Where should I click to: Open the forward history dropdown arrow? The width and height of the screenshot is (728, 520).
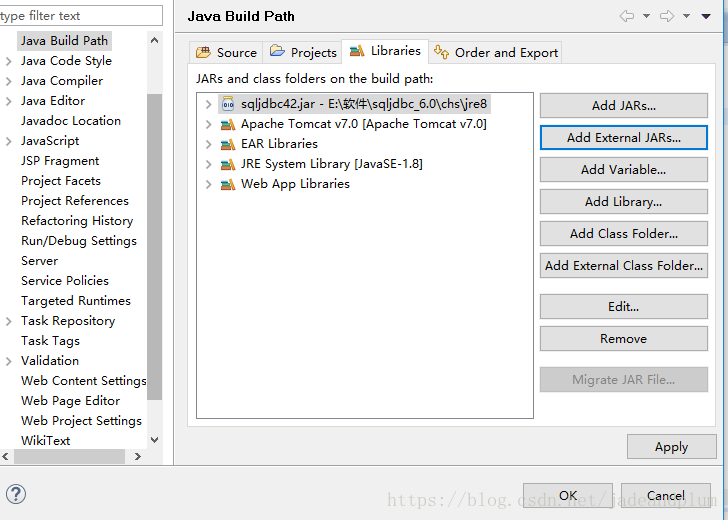pyautogui.click(x=686, y=16)
